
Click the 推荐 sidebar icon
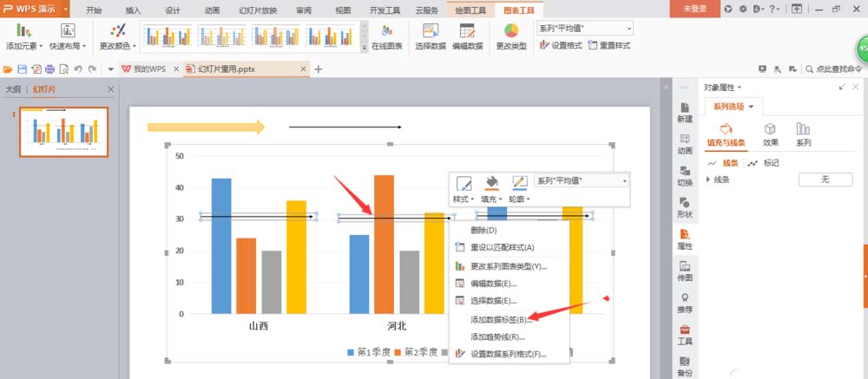point(685,304)
